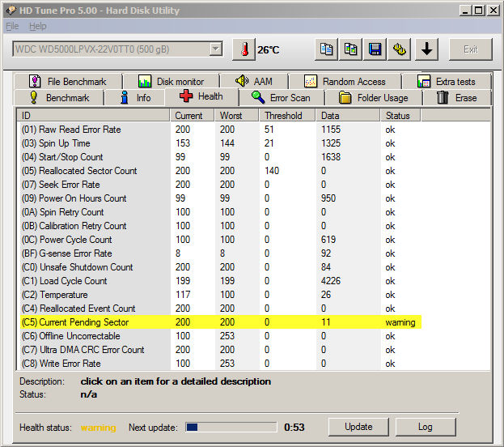Open the Help menu

pyautogui.click(x=37, y=26)
